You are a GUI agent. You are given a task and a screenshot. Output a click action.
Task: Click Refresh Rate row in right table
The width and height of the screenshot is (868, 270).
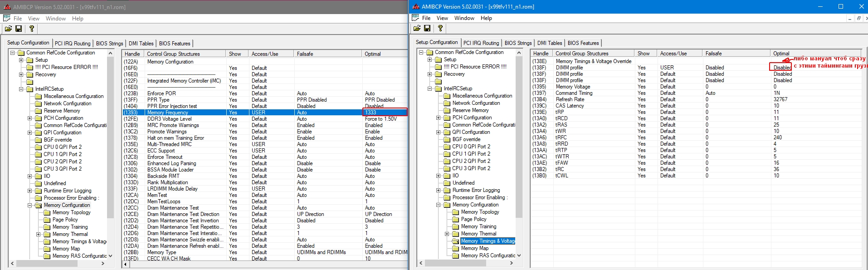click(696, 99)
